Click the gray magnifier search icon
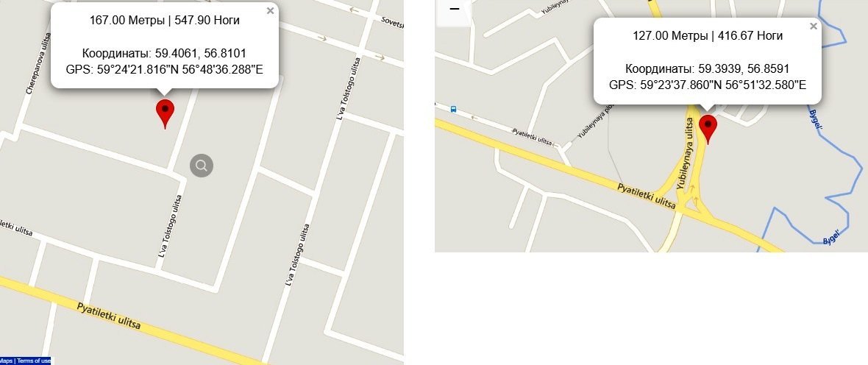The image size is (868, 365). click(202, 166)
